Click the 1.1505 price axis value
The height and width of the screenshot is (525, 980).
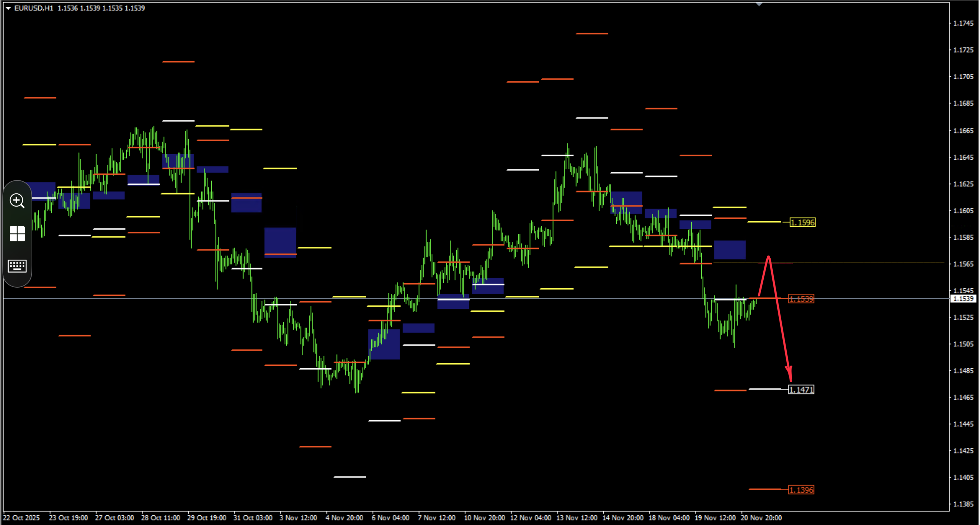point(963,344)
